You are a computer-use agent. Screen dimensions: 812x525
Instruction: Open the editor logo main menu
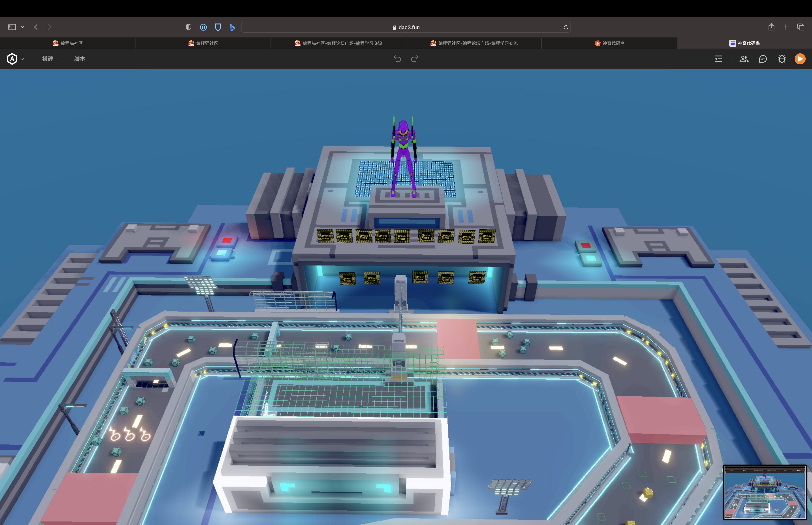pos(12,59)
